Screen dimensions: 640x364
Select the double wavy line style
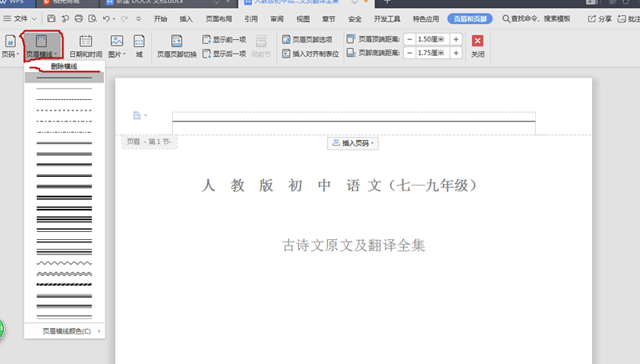64,274
